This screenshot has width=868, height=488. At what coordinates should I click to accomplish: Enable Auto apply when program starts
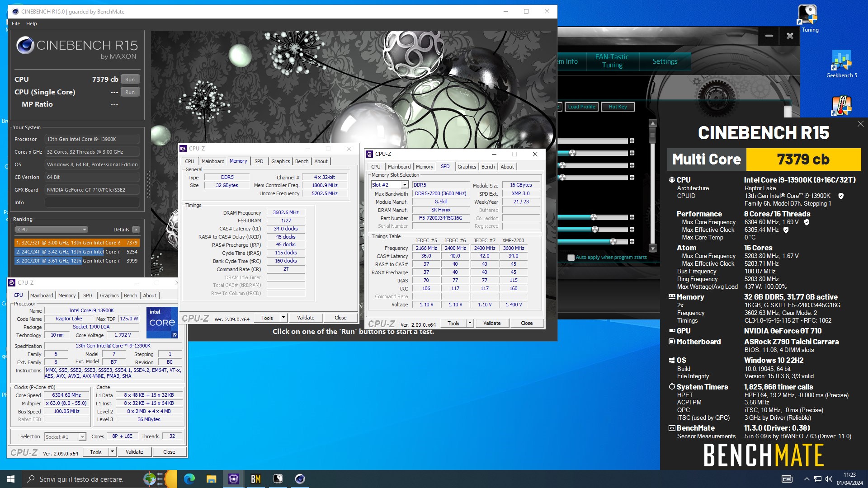571,258
